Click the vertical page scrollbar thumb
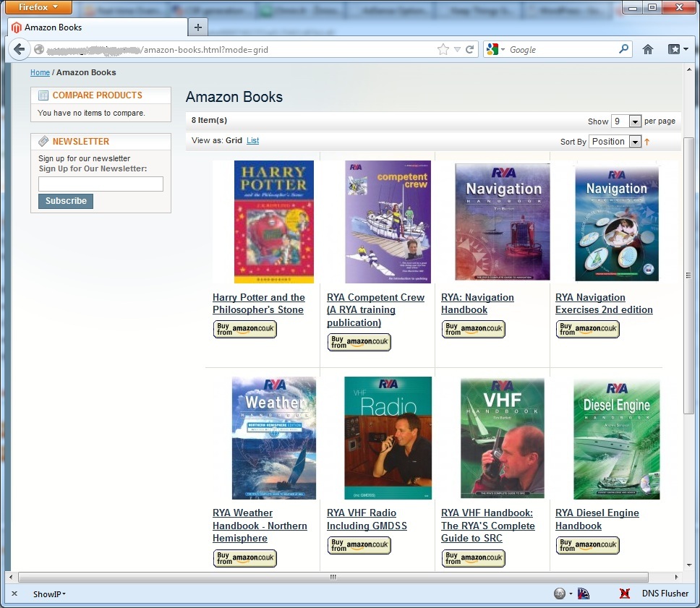 click(x=689, y=275)
